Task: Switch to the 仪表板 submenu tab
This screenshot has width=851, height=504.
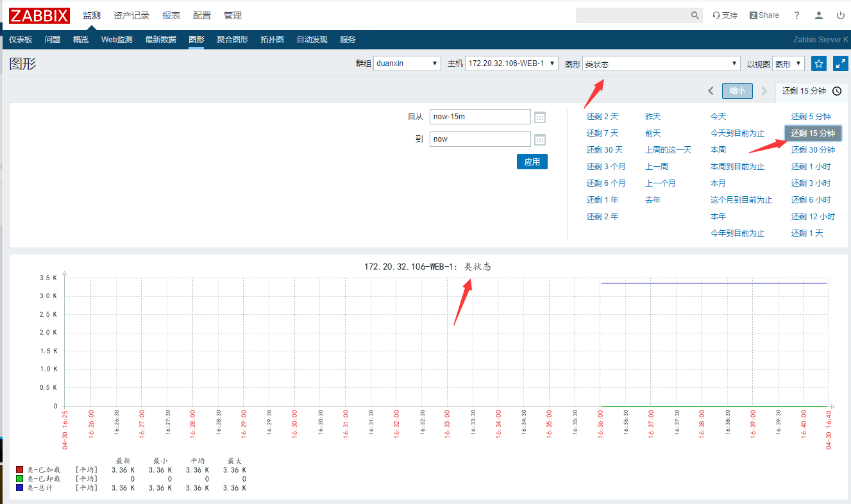Action: point(21,40)
